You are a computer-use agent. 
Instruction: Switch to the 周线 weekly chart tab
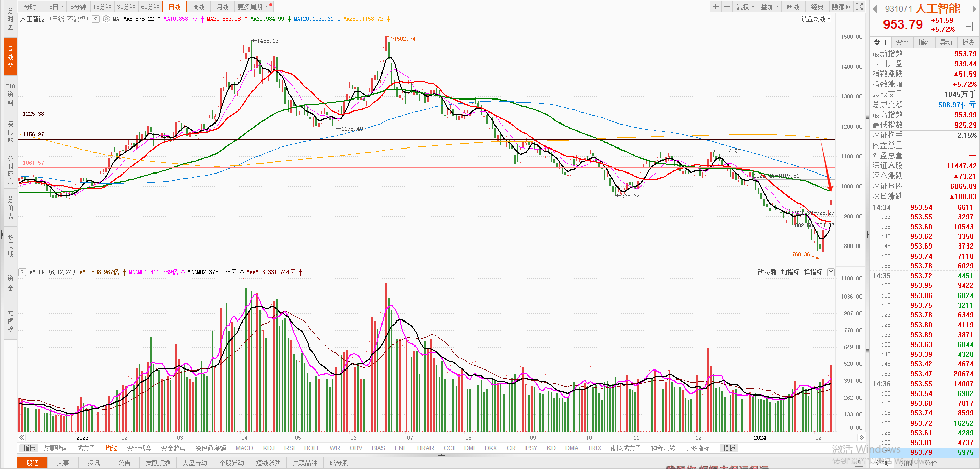(x=199, y=7)
